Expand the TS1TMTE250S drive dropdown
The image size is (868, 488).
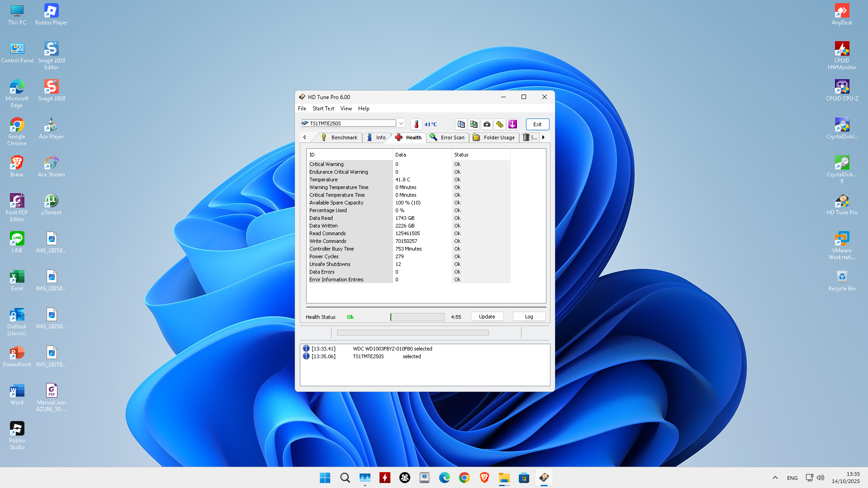(401, 123)
